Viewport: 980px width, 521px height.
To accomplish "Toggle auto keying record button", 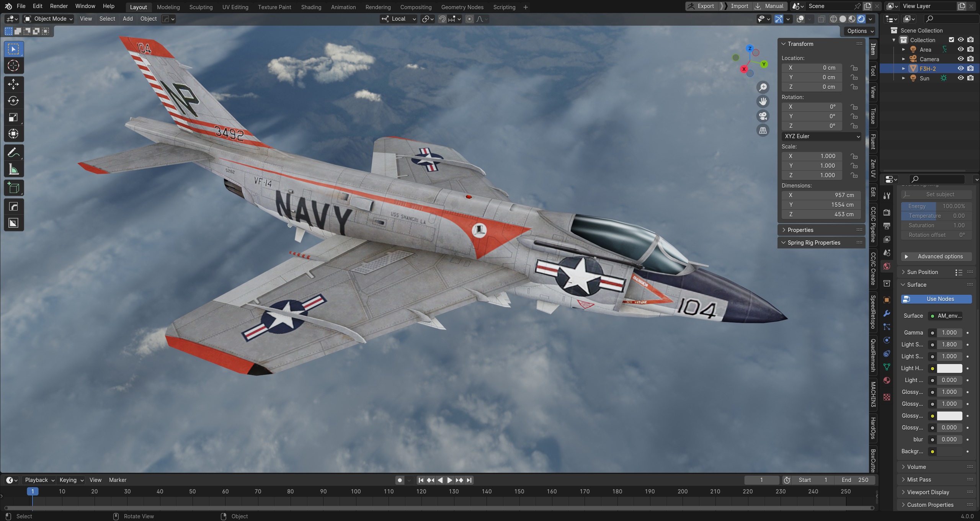I will pos(400,480).
